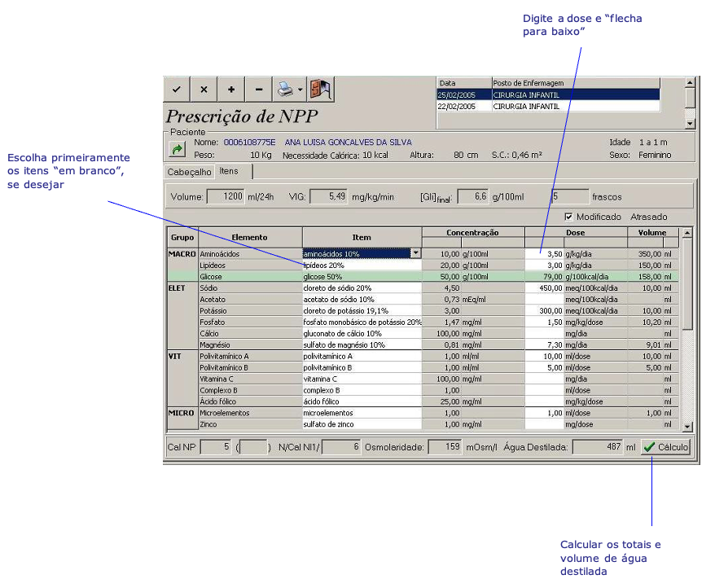Click the Aminoácidos dose cell 3,50

(x=545, y=253)
